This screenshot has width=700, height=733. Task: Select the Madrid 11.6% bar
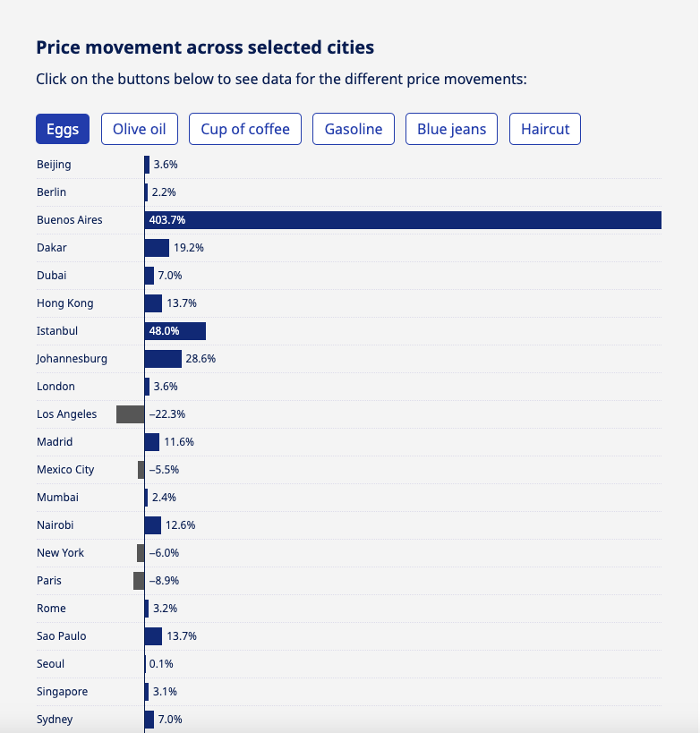click(x=152, y=442)
